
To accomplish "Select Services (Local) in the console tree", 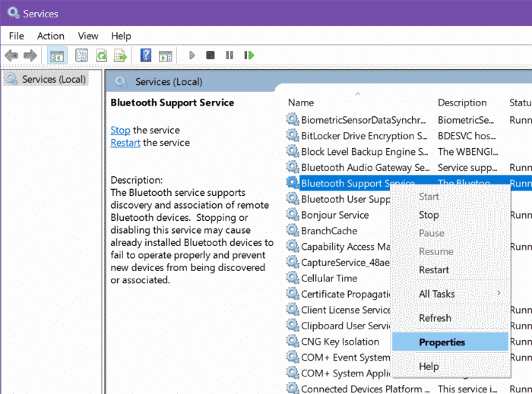I will point(46,79).
